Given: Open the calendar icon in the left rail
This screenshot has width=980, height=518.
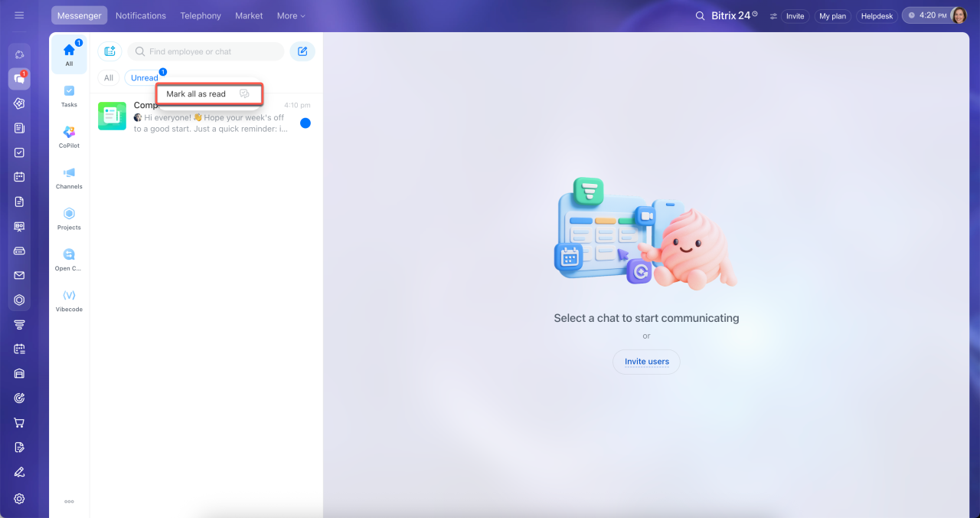Looking at the screenshot, I should (19, 177).
